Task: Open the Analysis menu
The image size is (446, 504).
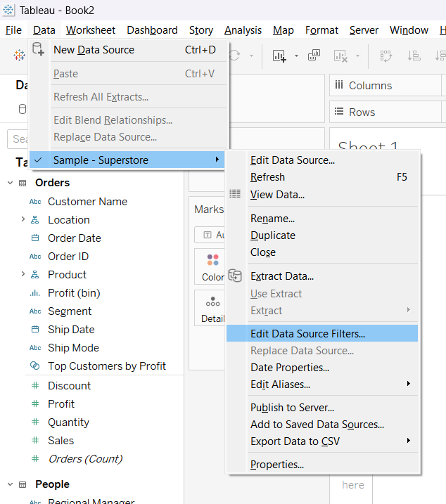Action: tap(243, 30)
